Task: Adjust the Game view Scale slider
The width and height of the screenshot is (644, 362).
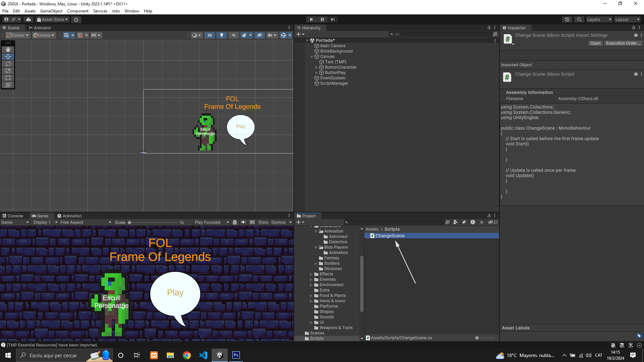Action: click(129, 223)
